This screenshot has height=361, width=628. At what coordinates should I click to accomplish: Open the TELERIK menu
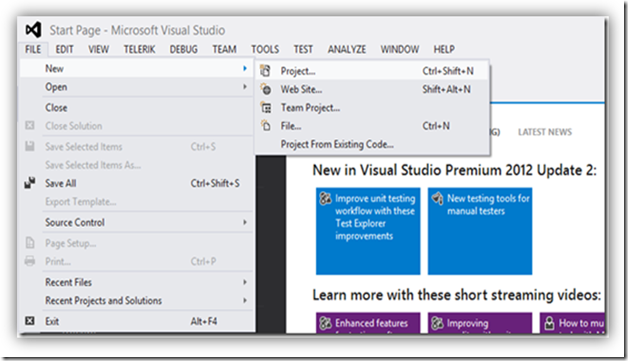coord(139,49)
